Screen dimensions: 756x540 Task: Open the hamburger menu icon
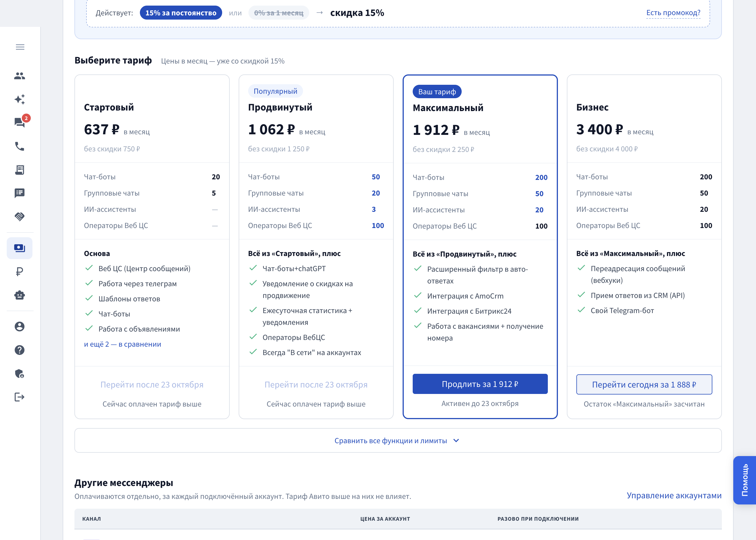[x=20, y=47]
